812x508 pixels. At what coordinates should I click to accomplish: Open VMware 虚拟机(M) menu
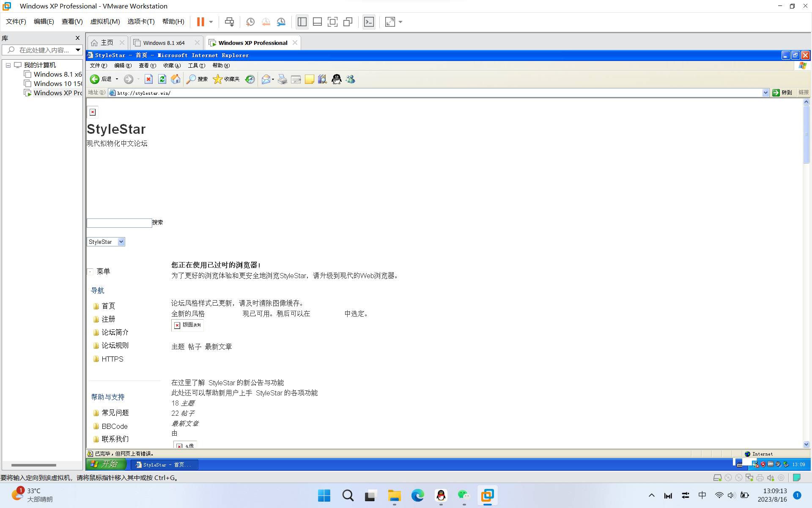point(105,22)
